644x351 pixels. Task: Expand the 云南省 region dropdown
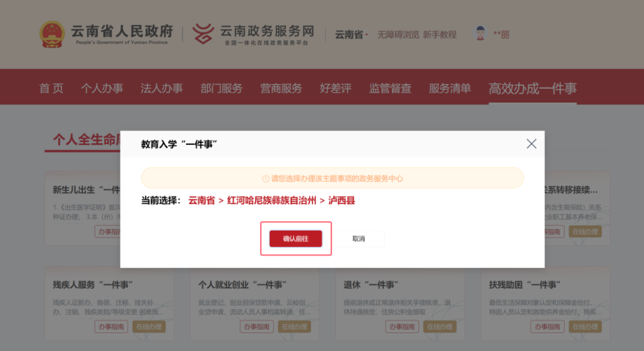352,35
